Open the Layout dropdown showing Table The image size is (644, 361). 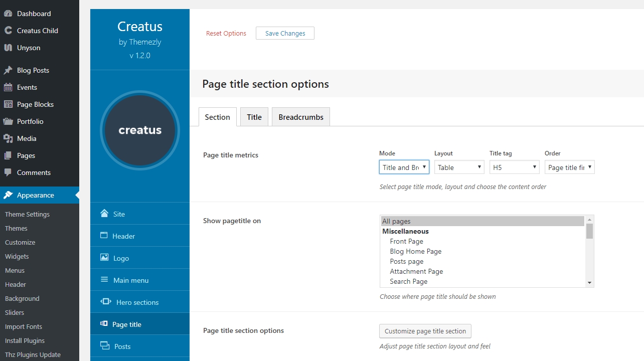[459, 167]
